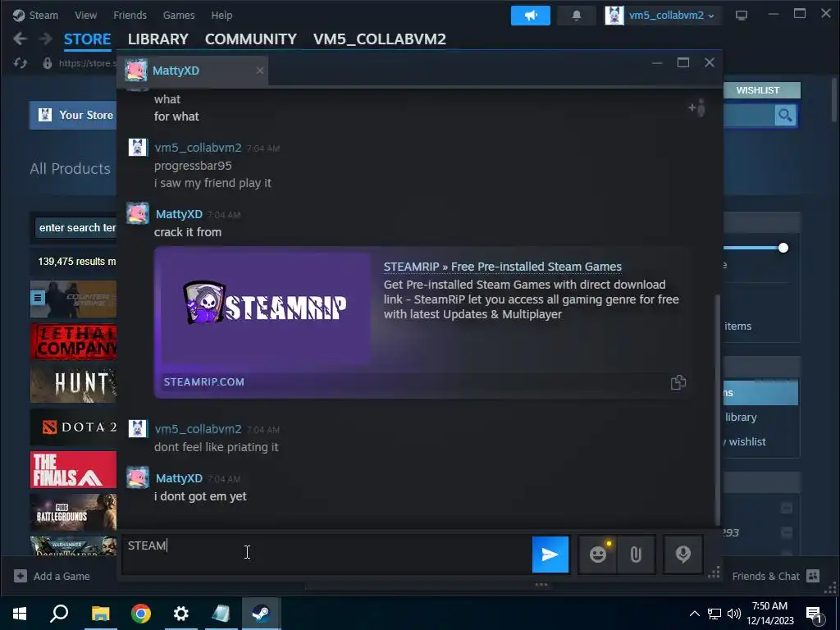The width and height of the screenshot is (840, 630).
Task: Open File Explorer from taskbar
Action: 100,614
